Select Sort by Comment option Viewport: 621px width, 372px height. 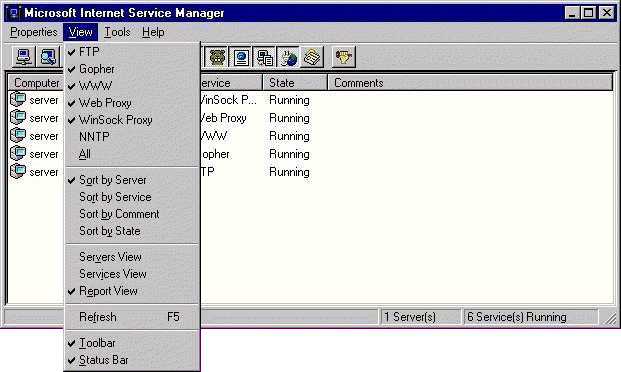tap(131, 214)
